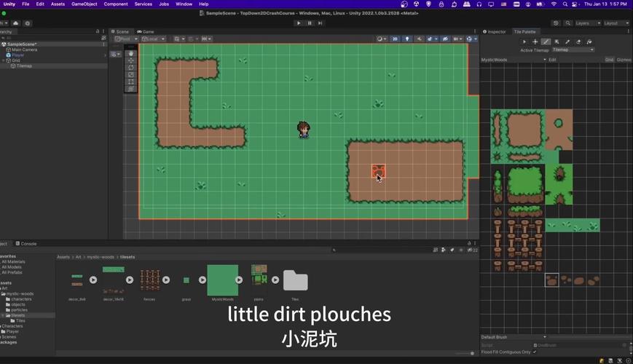Activate the Tile Palette paintbrush tool

[546, 41]
